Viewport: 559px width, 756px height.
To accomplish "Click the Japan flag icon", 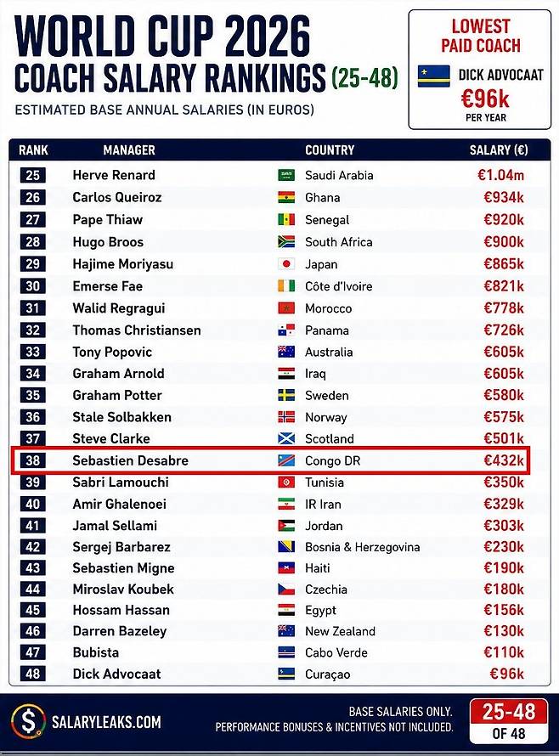I will coord(286,263).
